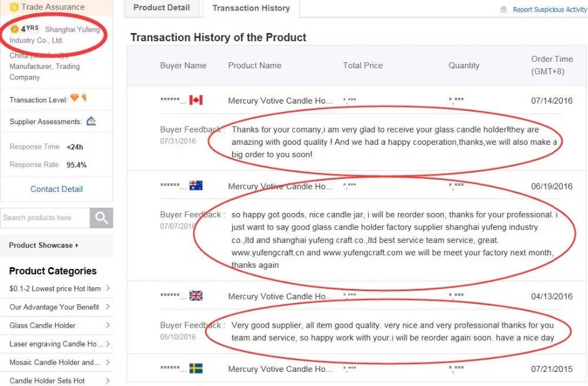Image resolution: width=588 pixels, height=386 pixels.
Task: Click product name in 07/14/2016 order row
Action: [x=280, y=101]
